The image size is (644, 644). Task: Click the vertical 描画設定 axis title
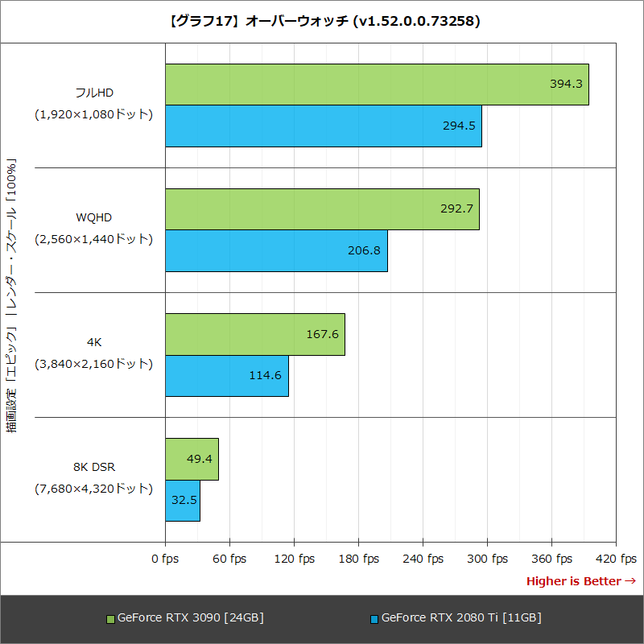(x=11, y=295)
